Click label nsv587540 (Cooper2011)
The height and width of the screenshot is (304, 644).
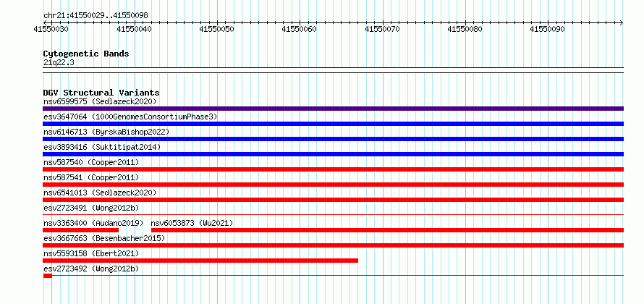click(x=91, y=162)
